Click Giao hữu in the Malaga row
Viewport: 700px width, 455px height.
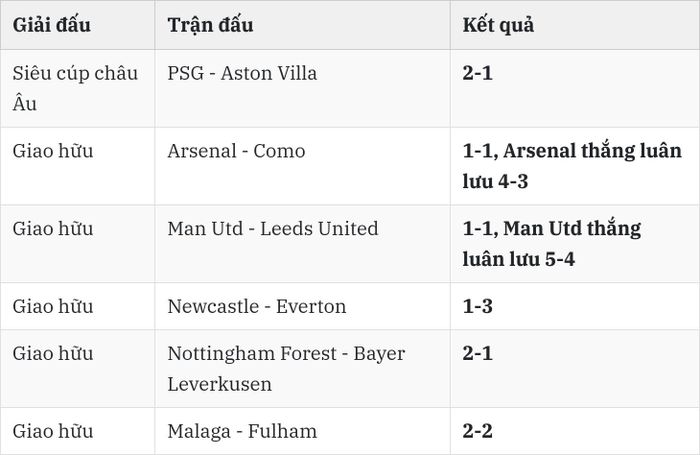point(53,431)
